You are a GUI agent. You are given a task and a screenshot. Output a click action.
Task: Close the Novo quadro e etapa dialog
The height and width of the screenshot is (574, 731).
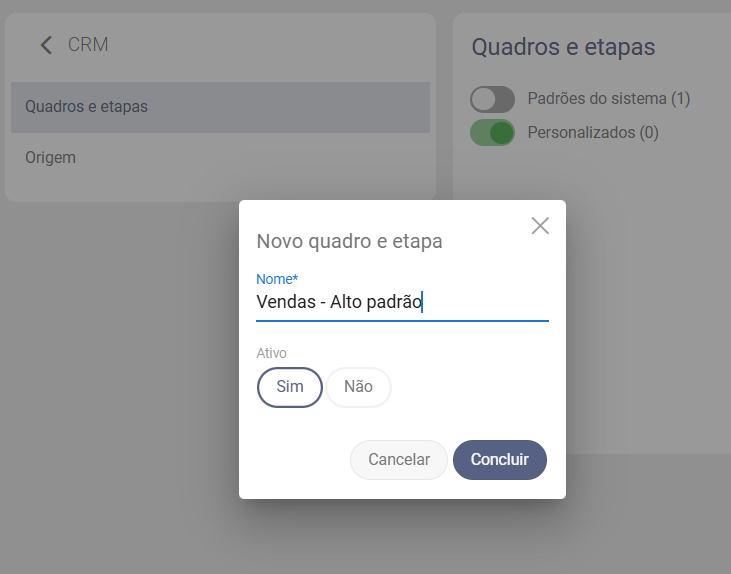point(540,226)
